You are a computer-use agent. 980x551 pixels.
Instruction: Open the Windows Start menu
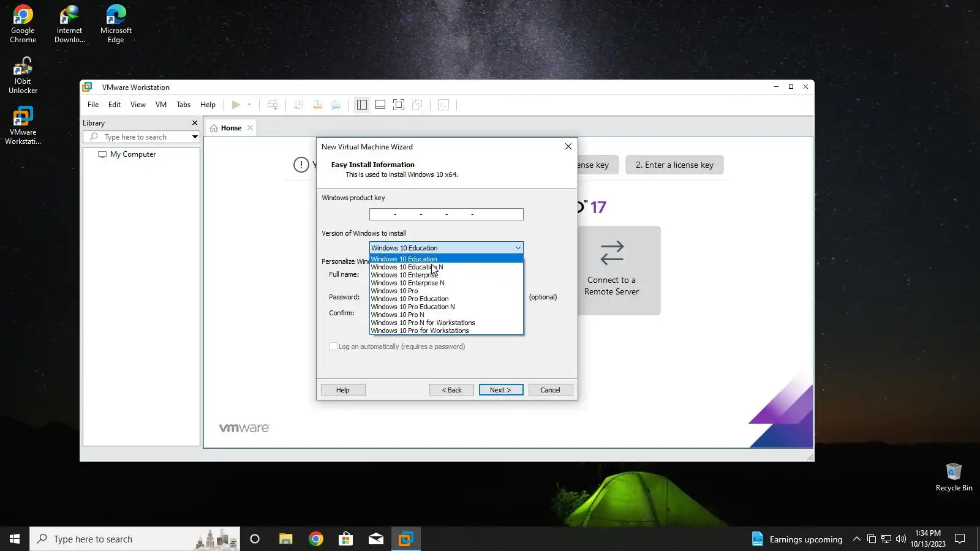(15, 539)
